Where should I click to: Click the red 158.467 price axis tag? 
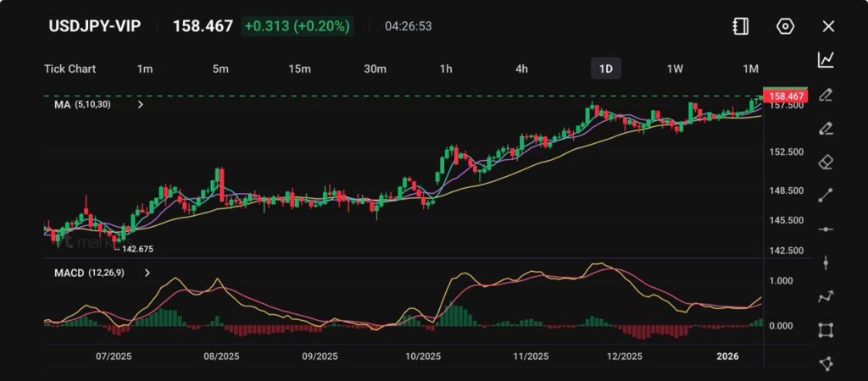click(785, 97)
